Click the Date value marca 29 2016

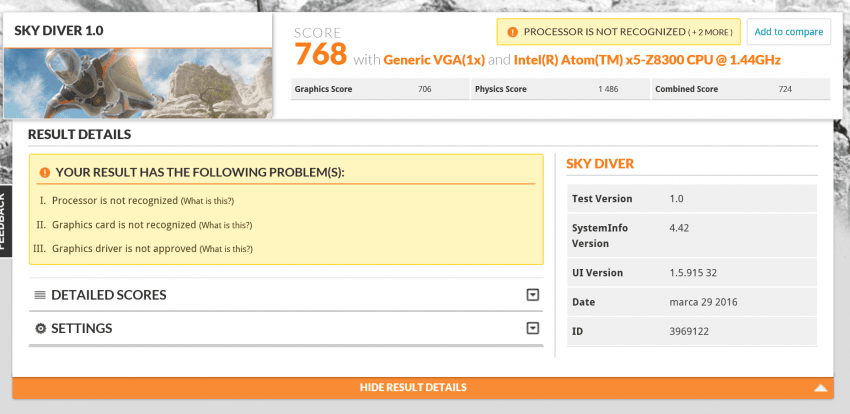pos(703,302)
